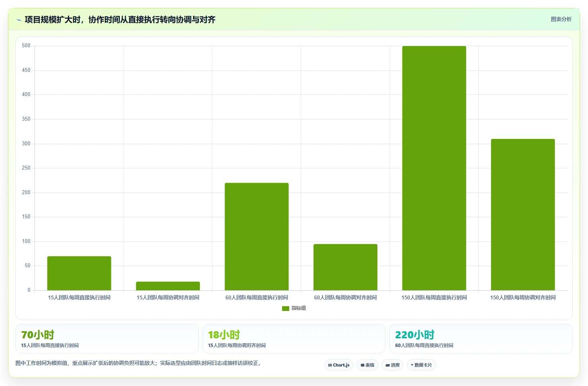Click the y-axis value 500
This screenshot has width=588, height=386.
click(x=26, y=46)
